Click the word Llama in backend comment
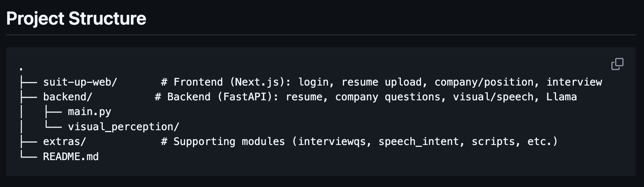The height and width of the screenshot is (187, 644). [x=561, y=97]
